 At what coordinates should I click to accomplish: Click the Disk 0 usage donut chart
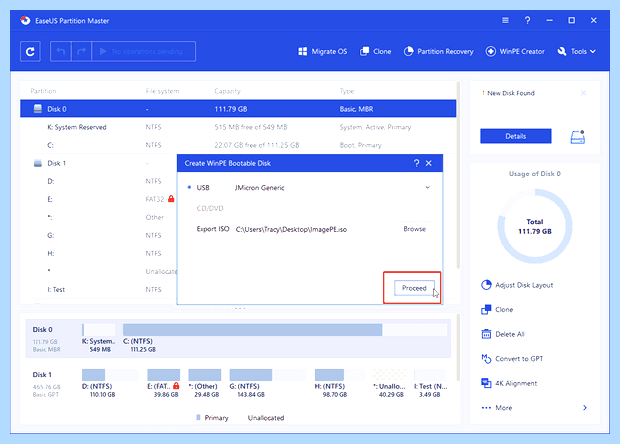(x=535, y=226)
